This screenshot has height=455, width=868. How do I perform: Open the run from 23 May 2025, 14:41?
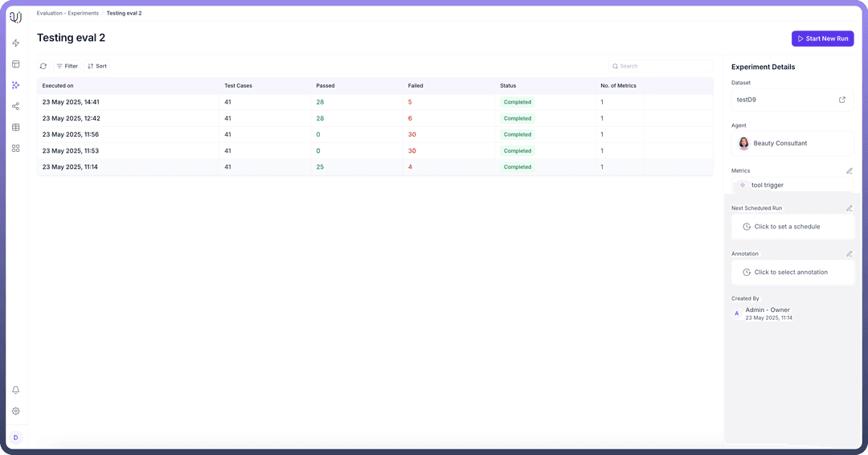pos(71,102)
